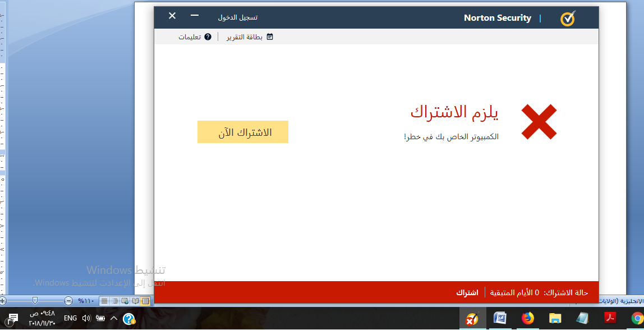Viewport: 644px width, 330px height.
Task: Open the notepad-style app on the taskbar
Action: click(x=582, y=318)
